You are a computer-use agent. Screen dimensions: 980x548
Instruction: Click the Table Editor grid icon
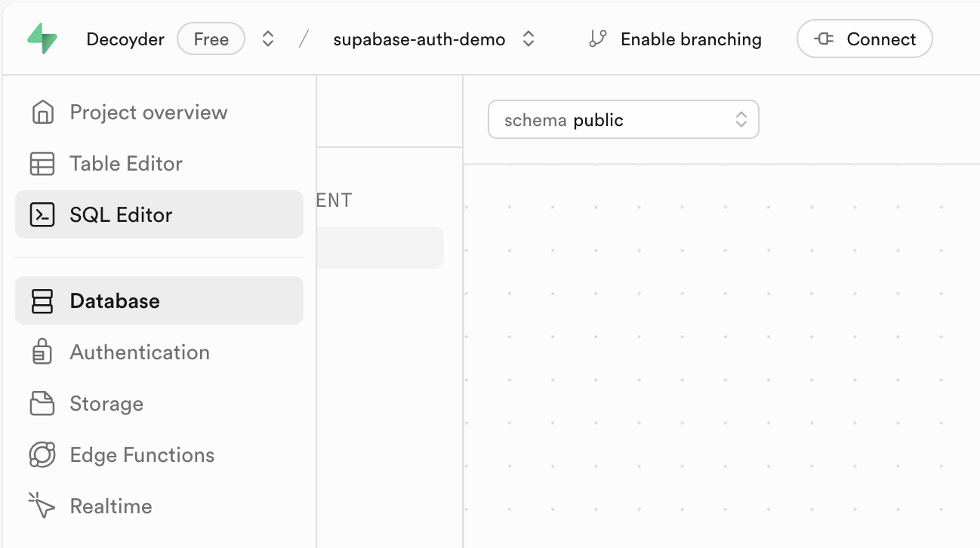(42, 164)
